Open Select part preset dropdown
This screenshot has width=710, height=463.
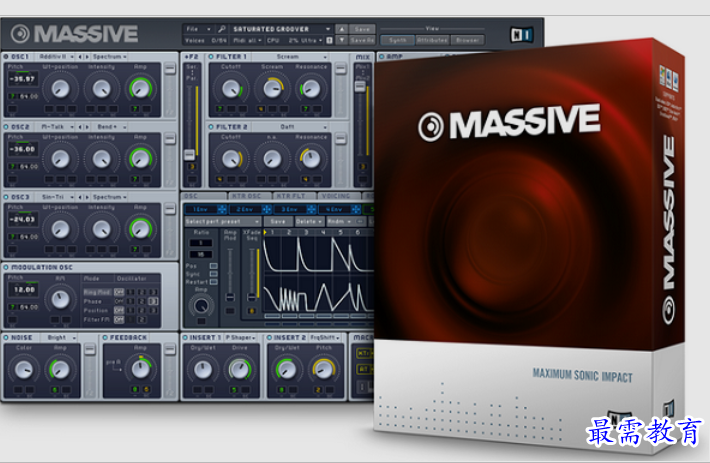click(222, 222)
